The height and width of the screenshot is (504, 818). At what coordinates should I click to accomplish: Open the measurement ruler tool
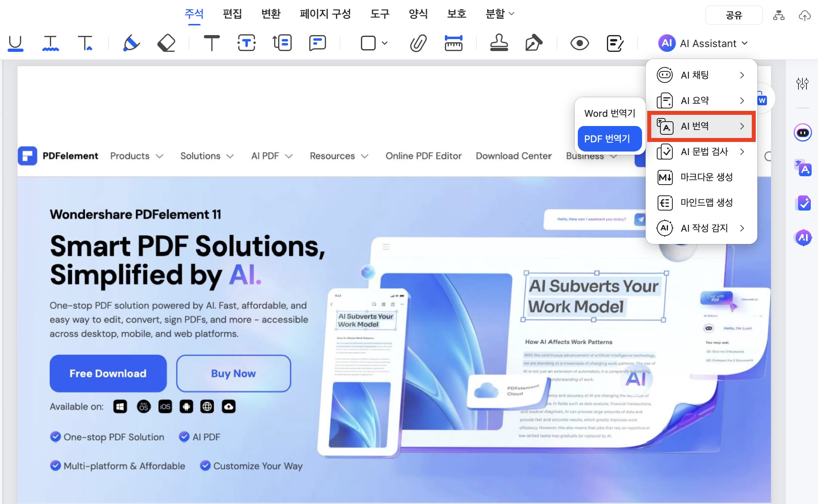(453, 43)
